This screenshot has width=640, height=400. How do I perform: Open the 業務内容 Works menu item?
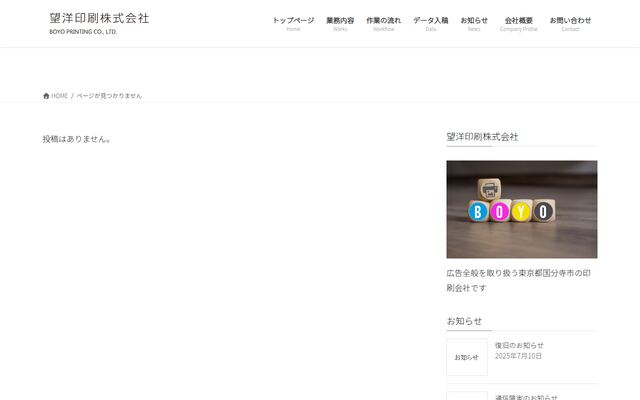tap(340, 24)
